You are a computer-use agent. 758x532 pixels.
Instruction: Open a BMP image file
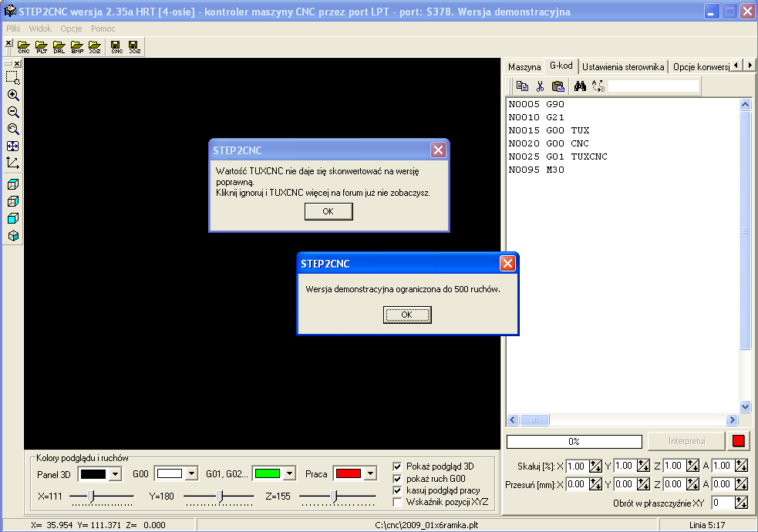(x=77, y=47)
